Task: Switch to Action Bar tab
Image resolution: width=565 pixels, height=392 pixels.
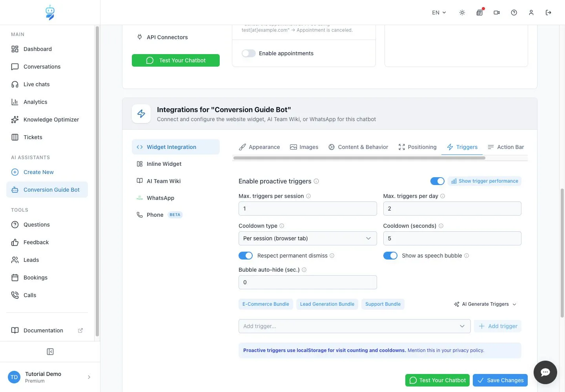Action: point(506,147)
